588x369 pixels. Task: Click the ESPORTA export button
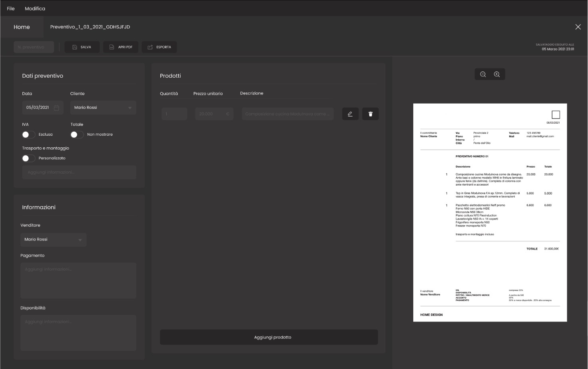[x=159, y=47]
